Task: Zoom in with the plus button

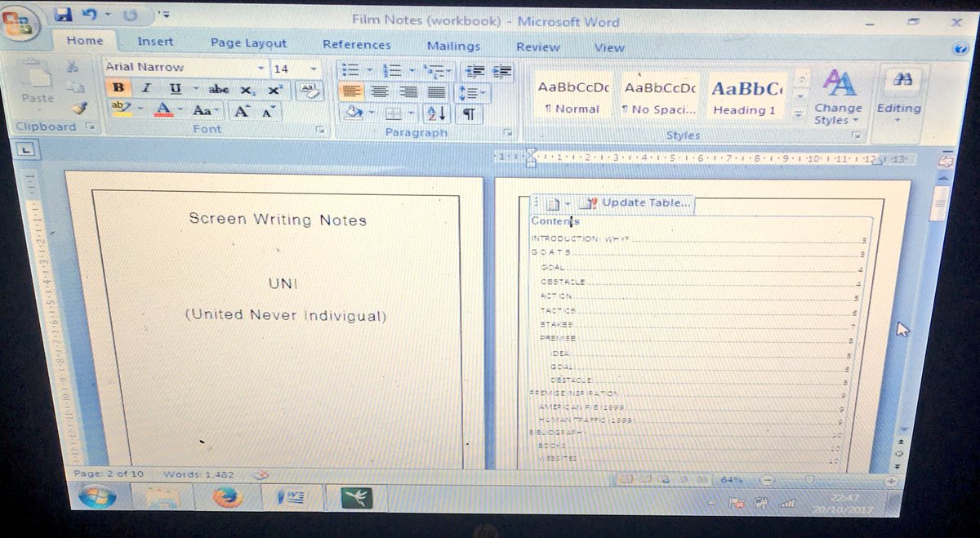Action: tap(890, 482)
